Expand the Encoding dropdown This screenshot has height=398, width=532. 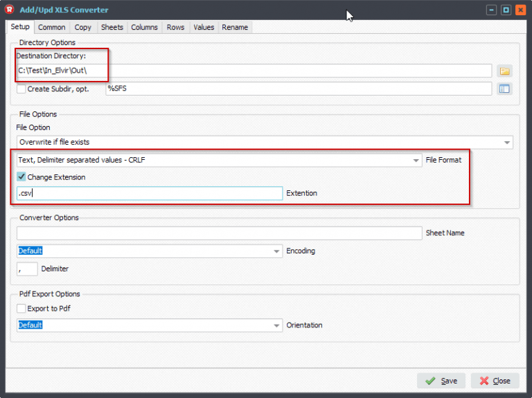pyautogui.click(x=276, y=251)
